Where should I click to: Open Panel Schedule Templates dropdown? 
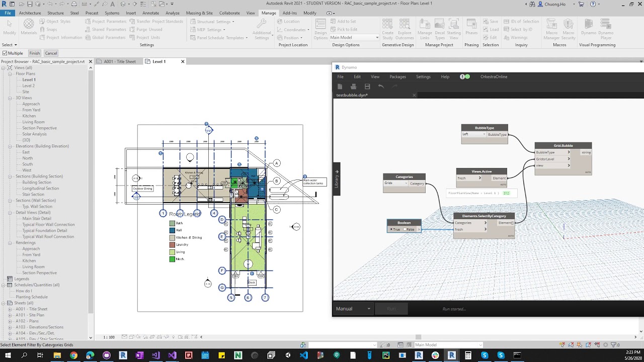point(219,38)
